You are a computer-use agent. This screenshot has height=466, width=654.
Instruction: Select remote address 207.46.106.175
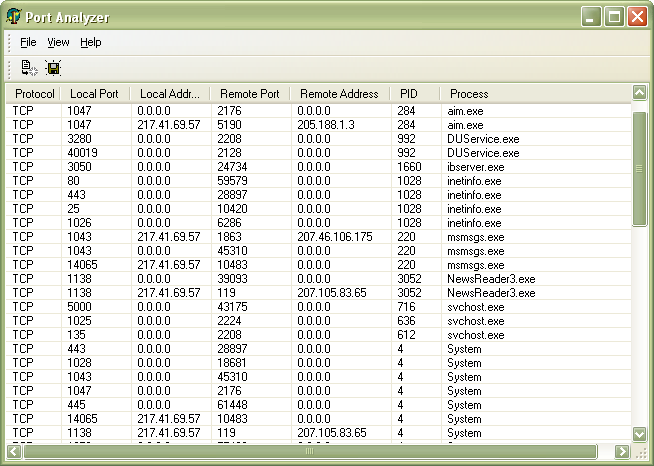(x=335, y=237)
